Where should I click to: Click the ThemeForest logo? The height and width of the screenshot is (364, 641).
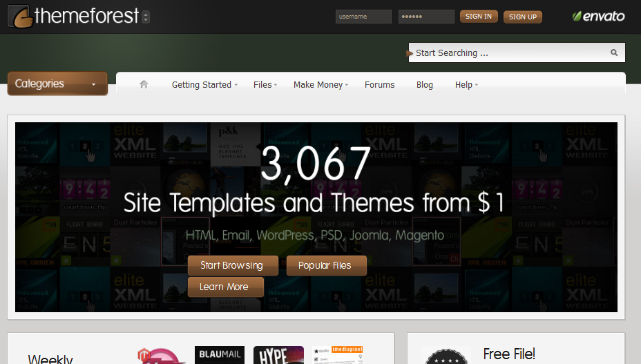click(x=74, y=17)
